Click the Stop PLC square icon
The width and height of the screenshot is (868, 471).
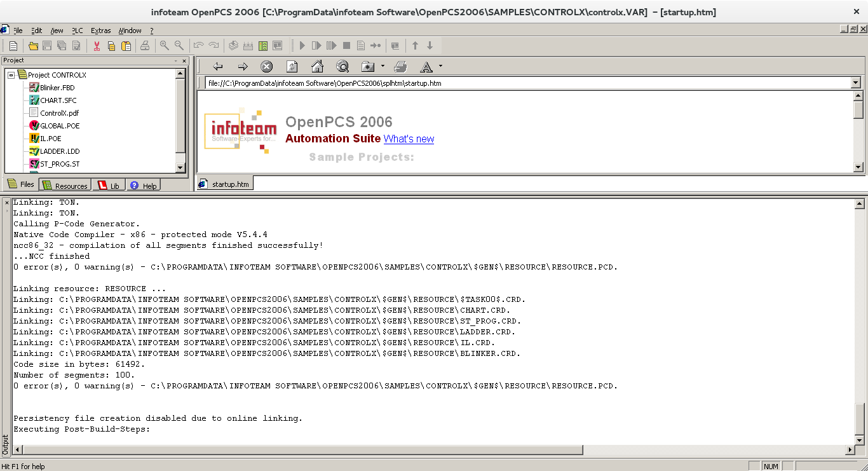point(346,46)
